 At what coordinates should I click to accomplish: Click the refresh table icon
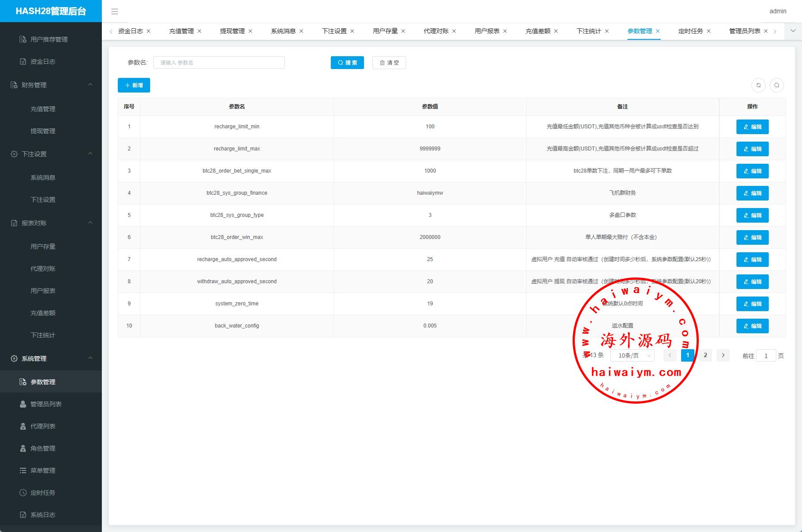(x=759, y=85)
